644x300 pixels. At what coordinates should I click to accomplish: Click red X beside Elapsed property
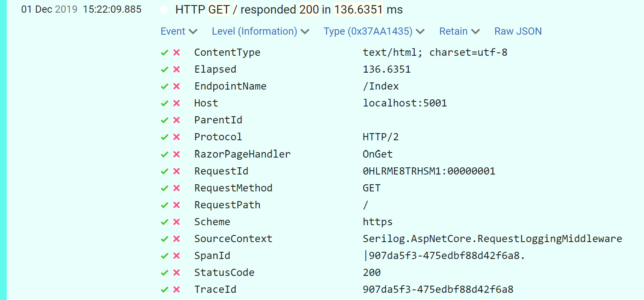click(x=177, y=70)
